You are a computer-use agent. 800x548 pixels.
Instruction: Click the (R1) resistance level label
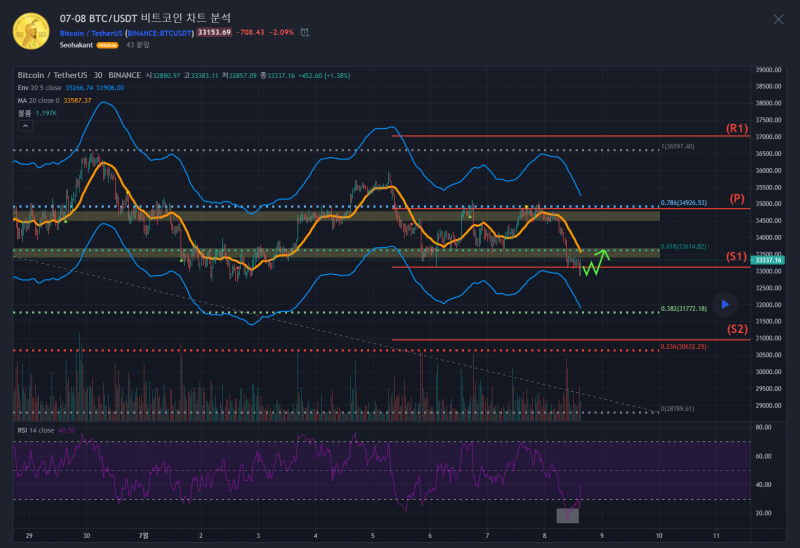coord(736,129)
